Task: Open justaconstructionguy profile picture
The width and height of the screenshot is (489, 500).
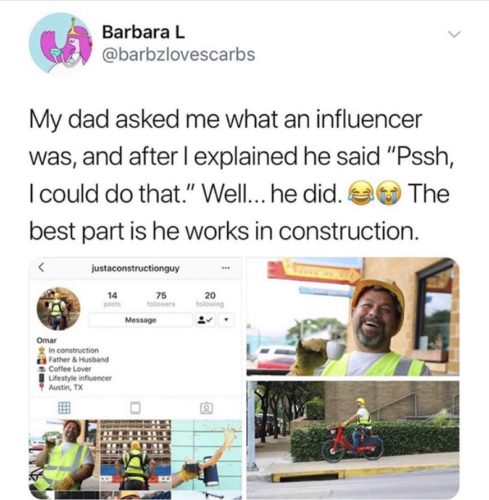Action: [x=59, y=309]
